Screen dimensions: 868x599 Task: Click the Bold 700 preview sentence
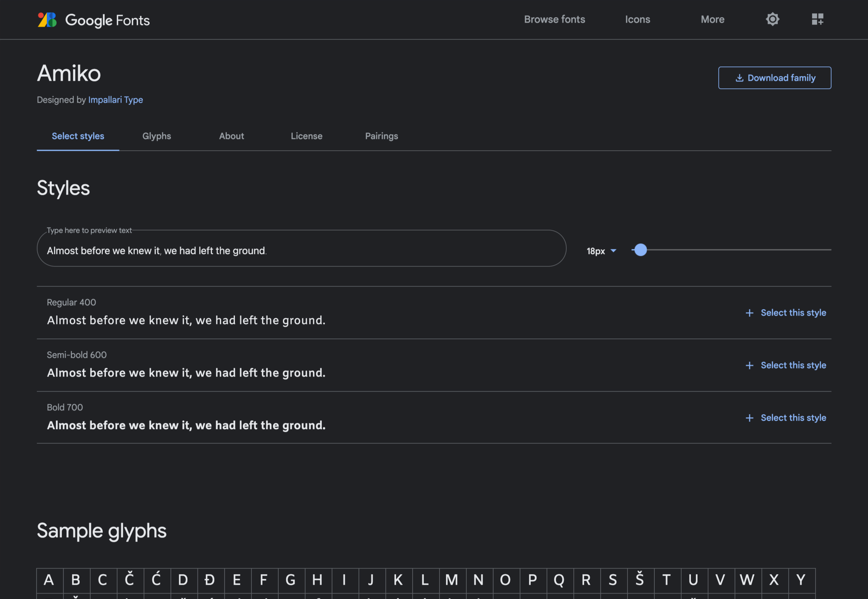[x=186, y=425]
